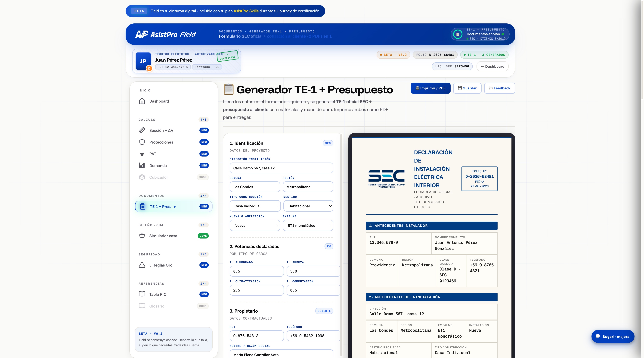Click the BETA · V0.2 header badge

click(393, 55)
